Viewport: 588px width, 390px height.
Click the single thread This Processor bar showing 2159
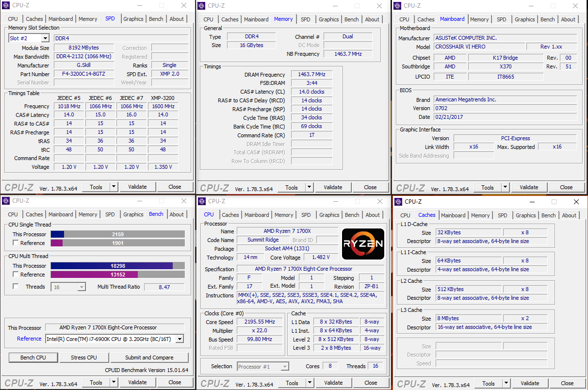[117, 234]
